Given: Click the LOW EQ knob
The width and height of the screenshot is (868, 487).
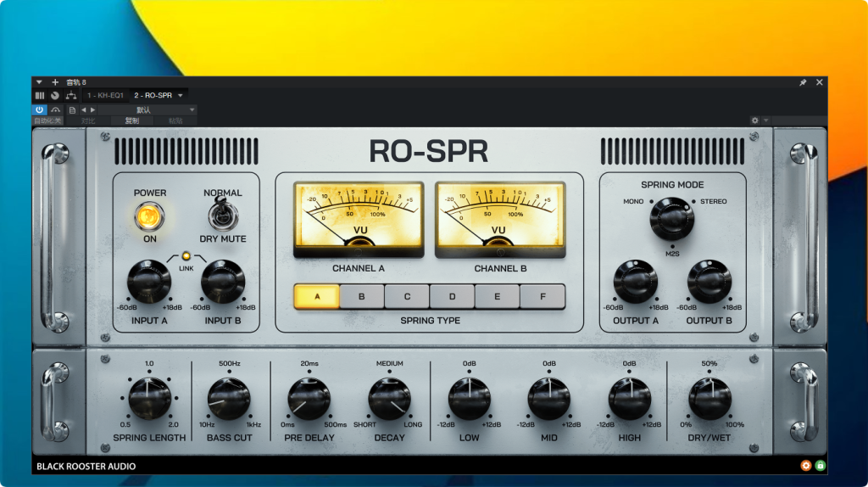Looking at the screenshot, I should tap(469, 399).
